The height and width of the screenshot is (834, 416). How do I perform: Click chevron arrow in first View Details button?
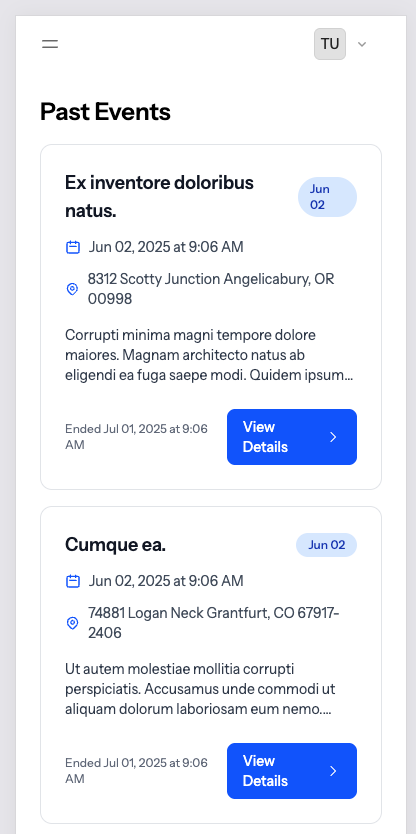[333, 437]
